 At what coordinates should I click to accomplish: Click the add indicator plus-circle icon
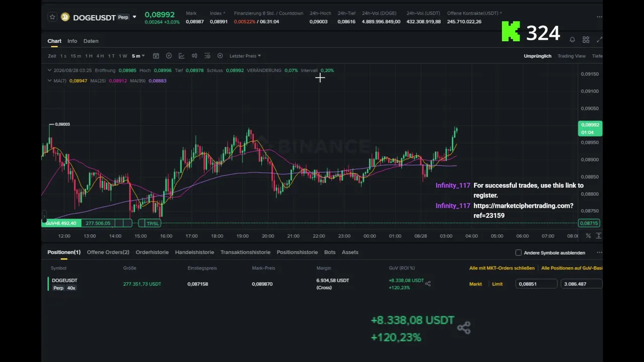169,56
